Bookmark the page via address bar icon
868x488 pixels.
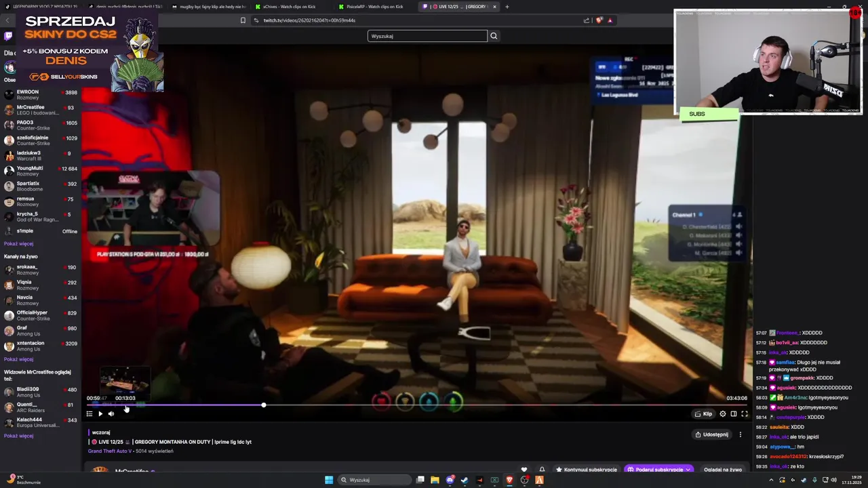(x=243, y=20)
